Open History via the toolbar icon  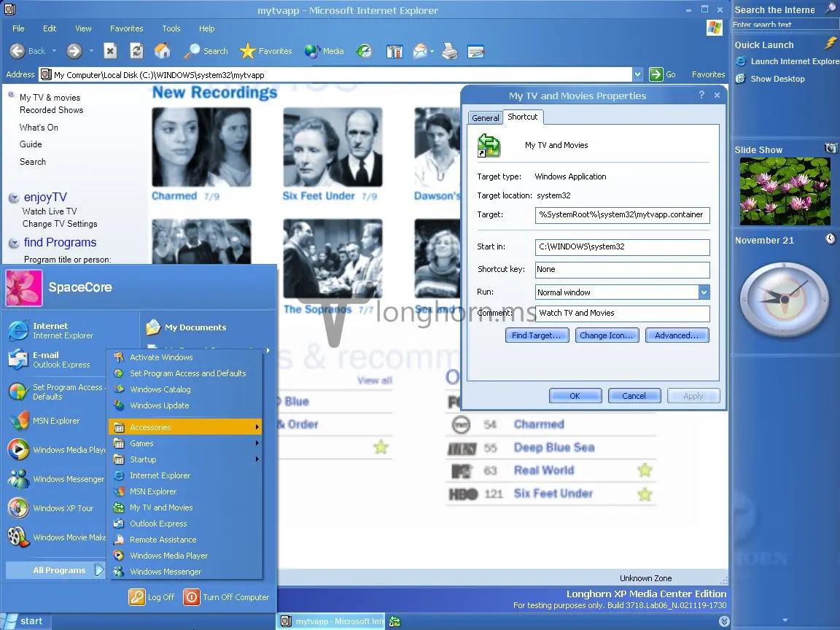365,51
